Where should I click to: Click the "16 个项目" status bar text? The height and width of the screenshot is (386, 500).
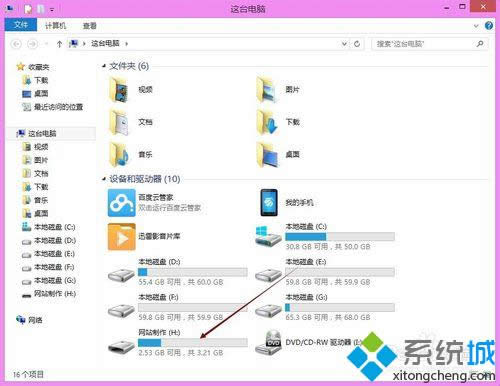coord(28,374)
